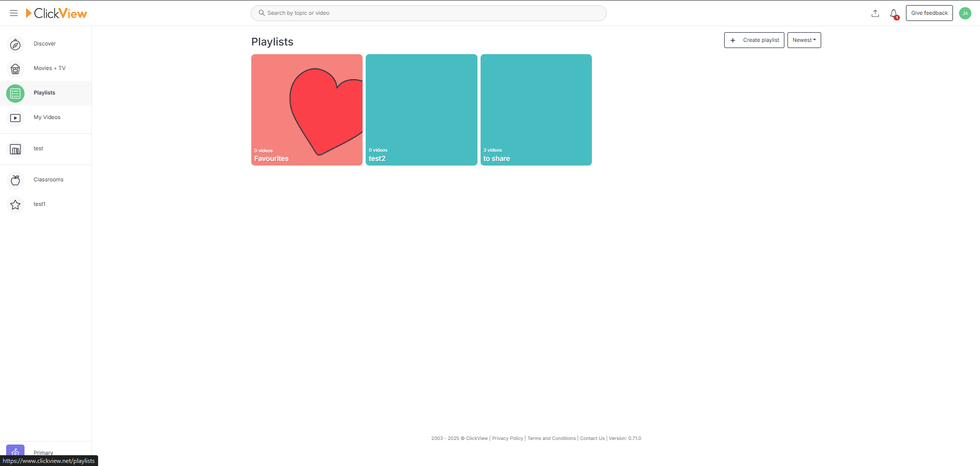980x466 pixels.
Task: Click the search magnifier icon
Action: 261,13
